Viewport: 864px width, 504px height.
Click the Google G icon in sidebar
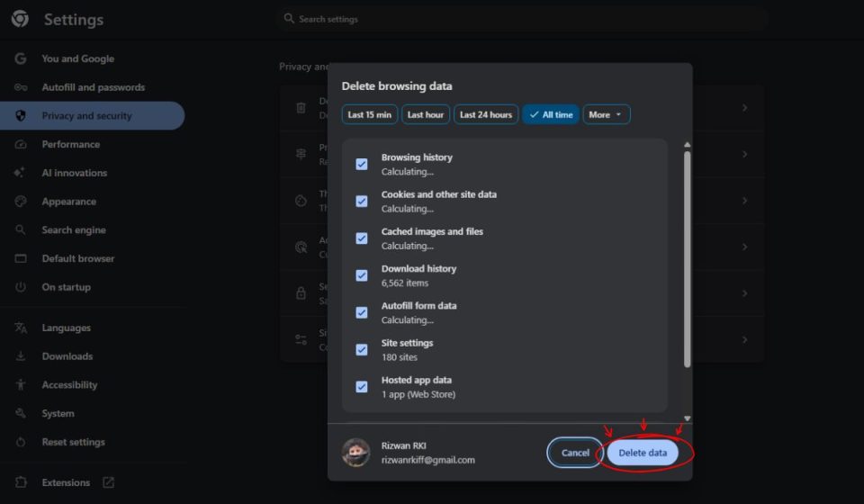(x=21, y=58)
